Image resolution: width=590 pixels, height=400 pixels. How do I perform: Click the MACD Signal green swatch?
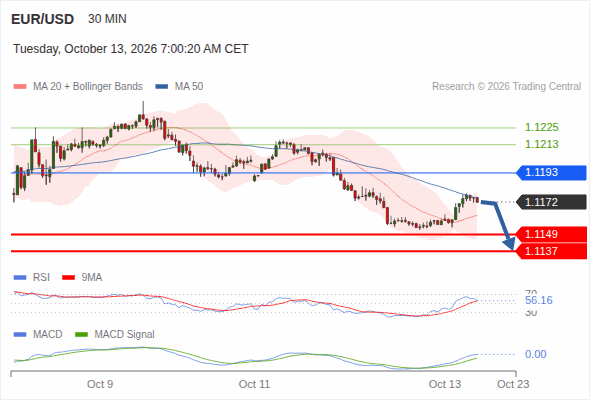tap(81, 335)
